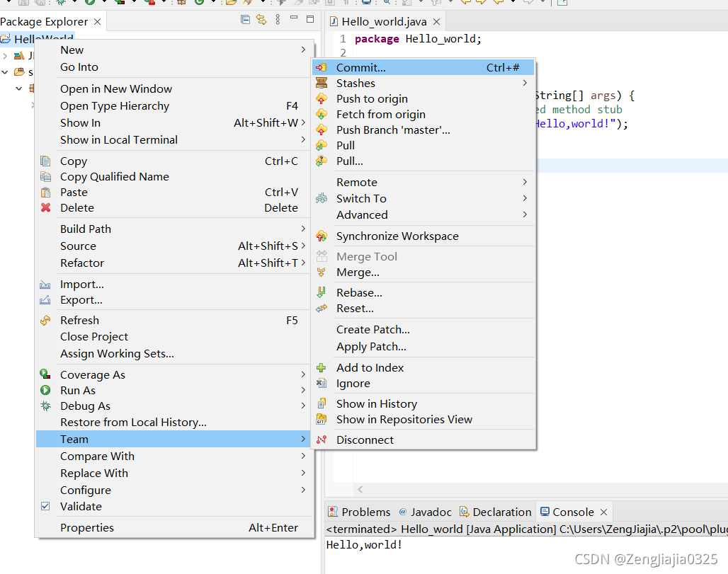The height and width of the screenshot is (574, 728).
Task: Expand the Build Path submenu arrow
Action: coord(303,229)
